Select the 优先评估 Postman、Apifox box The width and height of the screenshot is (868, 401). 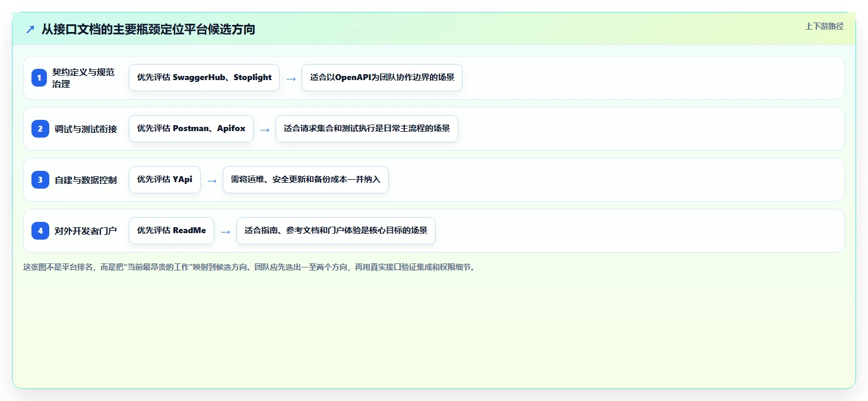point(191,129)
